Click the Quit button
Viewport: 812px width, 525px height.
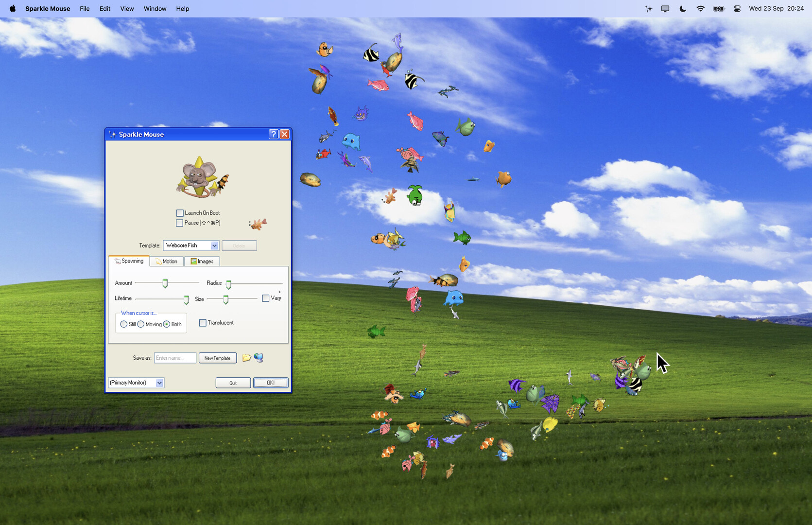[233, 383]
